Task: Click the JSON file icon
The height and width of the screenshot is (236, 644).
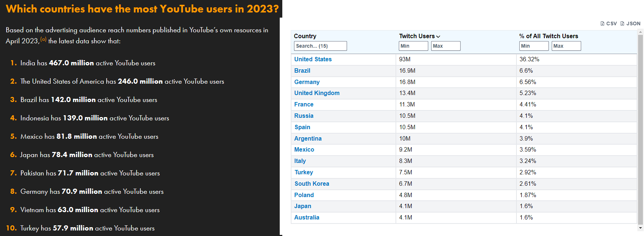Action: click(x=622, y=23)
